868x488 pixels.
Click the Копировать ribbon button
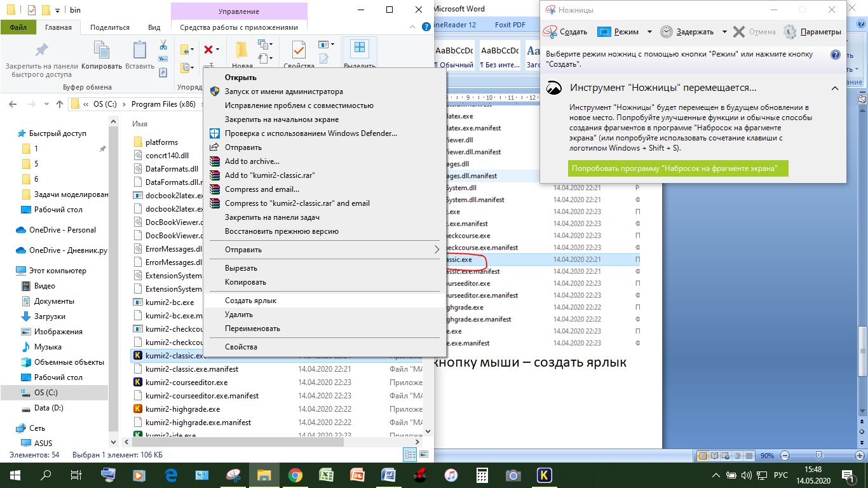[x=102, y=55]
